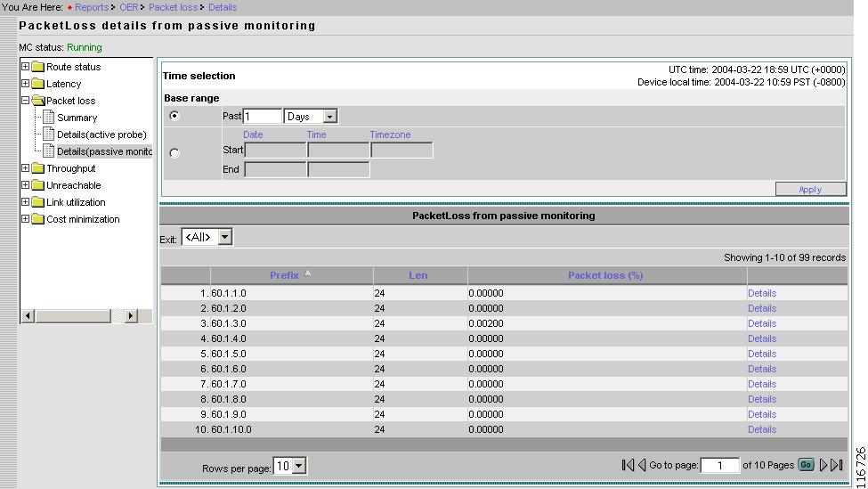Expand the Link utilization tree node
868x489 pixels.
pos(26,202)
